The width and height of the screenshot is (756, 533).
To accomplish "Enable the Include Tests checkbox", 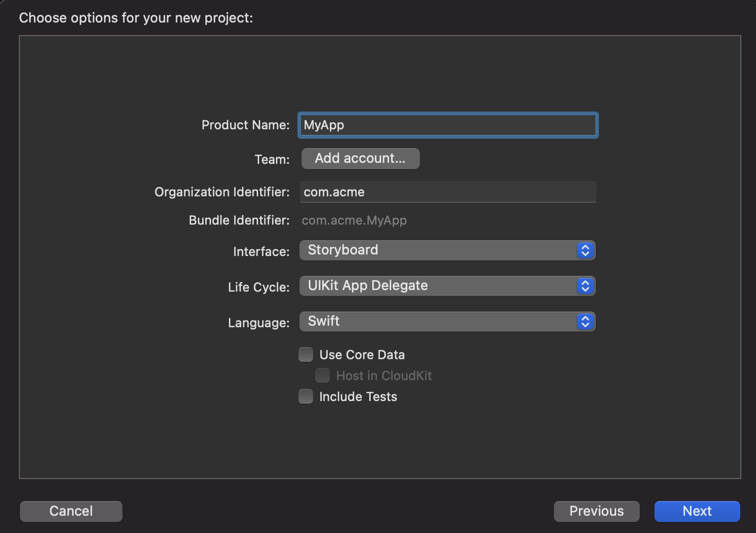I will click(306, 396).
